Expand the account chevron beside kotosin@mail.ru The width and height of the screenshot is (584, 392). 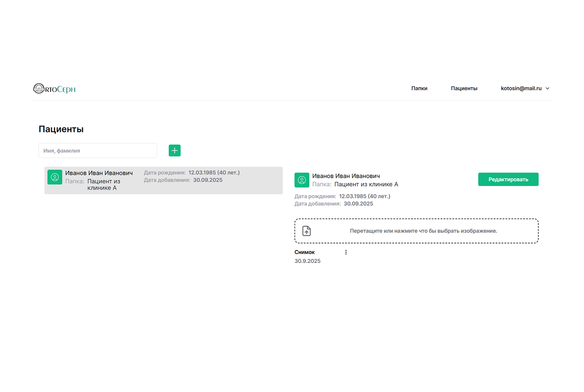tap(548, 88)
